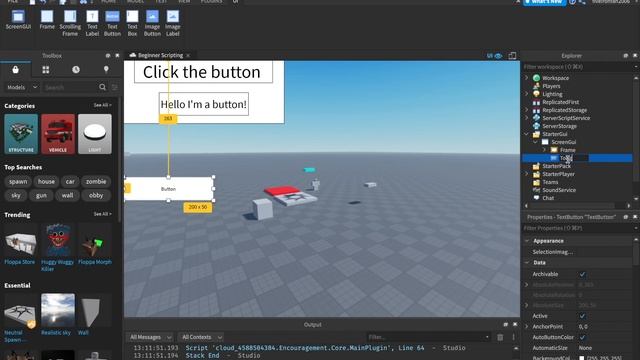
Task: Click the Toolbox search magnifier icon
Action: 102,87
